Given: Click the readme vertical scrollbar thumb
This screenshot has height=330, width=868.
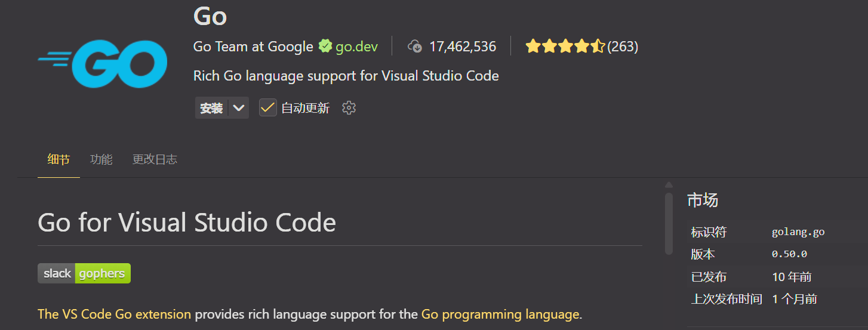Looking at the screenshot, I should (x=669, y=221).
